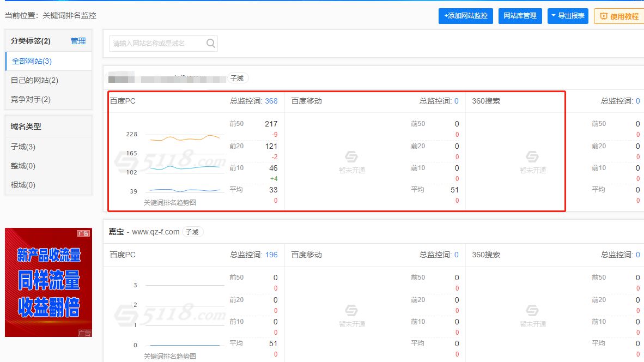
Task: Click the +添加网站监控 button
Action: [466, 16]
